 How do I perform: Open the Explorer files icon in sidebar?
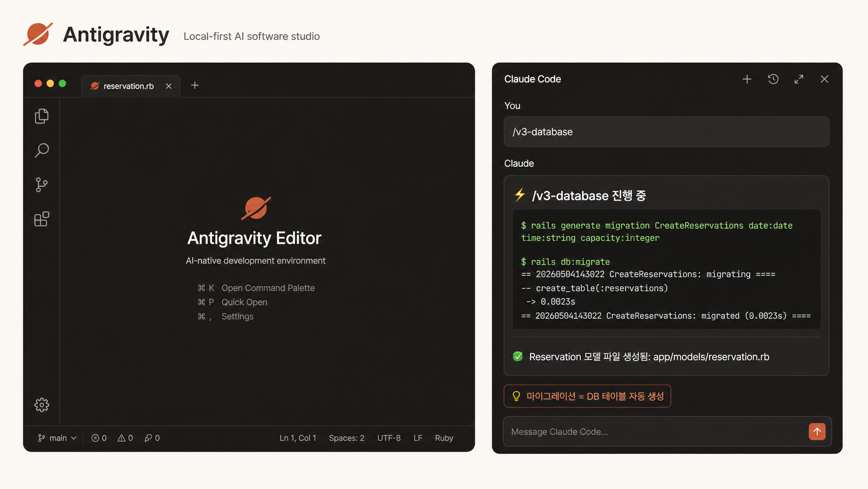tap(42, 116)
